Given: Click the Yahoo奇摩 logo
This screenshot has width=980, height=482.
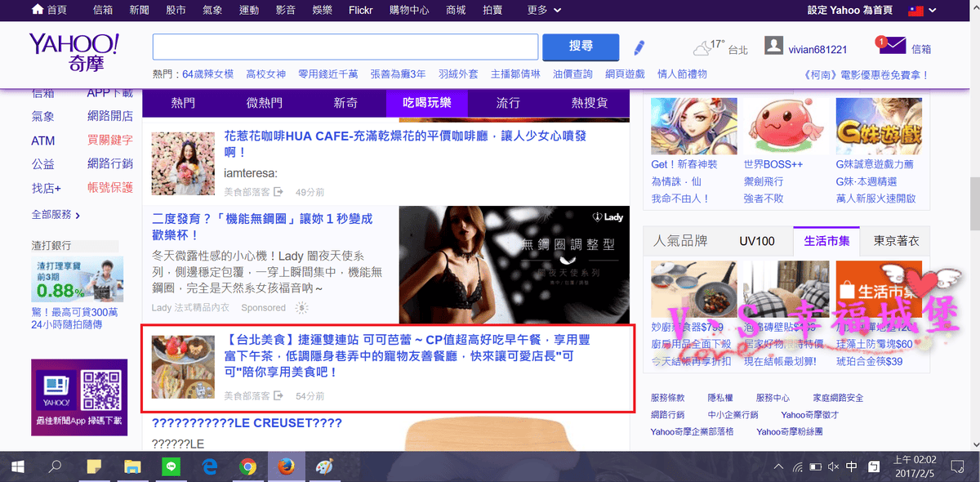Looking at the screenshot, I should click(73, 53).
